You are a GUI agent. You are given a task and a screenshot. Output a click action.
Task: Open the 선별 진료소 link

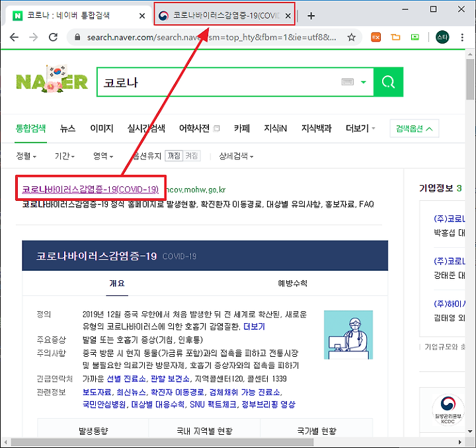coord(126,379)
